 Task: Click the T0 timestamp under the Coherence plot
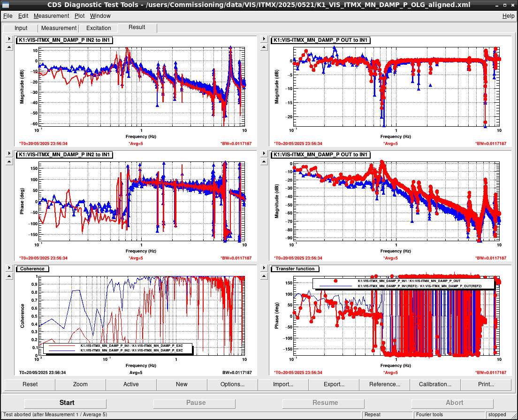click(42, 373)
